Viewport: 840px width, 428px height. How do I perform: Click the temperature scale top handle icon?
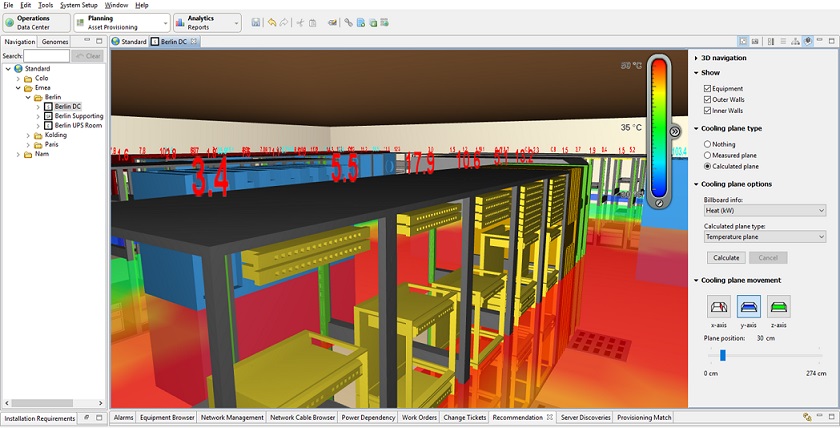click(x=674, y=131)
